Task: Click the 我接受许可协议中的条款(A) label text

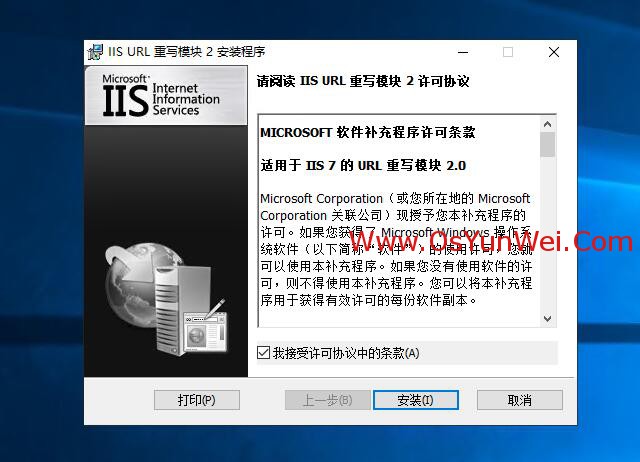Action: 346,353
